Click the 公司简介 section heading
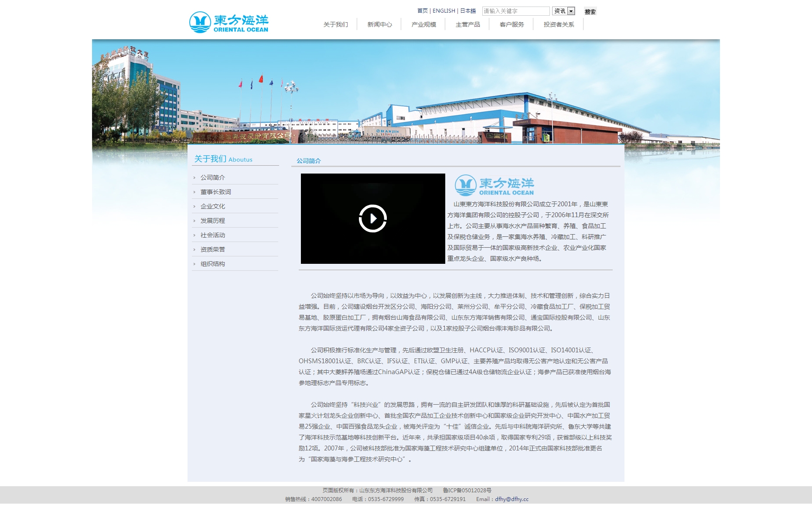Viewport: 812px width, 508px height. (309, 161)
